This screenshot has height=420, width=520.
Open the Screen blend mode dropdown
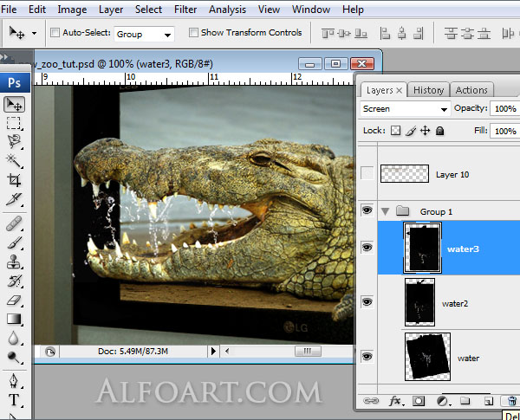(406, 109)
